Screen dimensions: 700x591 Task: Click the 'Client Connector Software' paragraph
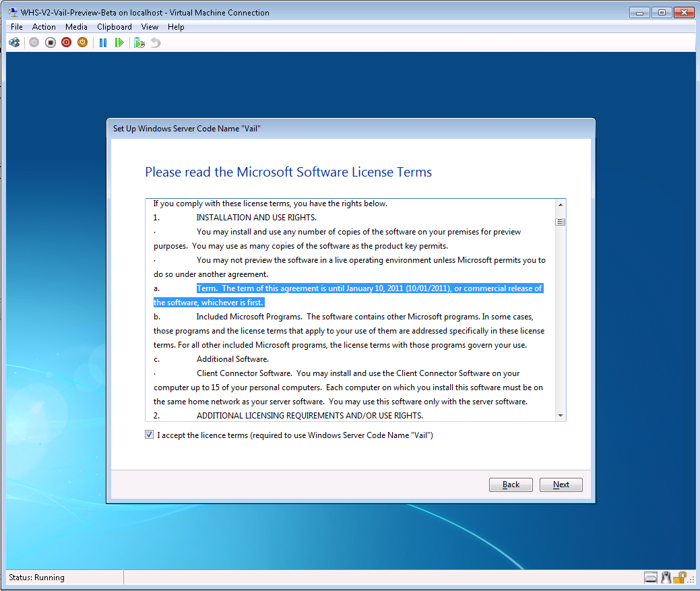coord(348,387)
